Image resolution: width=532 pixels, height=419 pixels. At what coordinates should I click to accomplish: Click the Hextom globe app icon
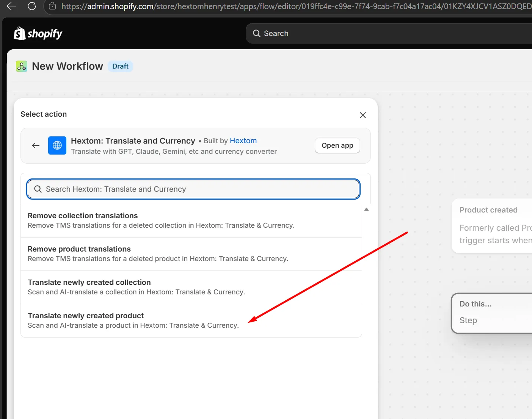click(57, 145)
